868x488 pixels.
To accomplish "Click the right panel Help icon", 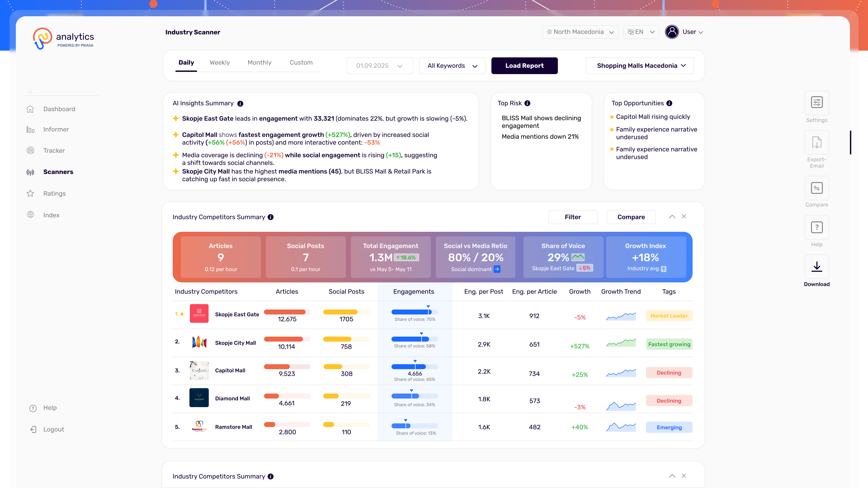I will coord(817,227).
